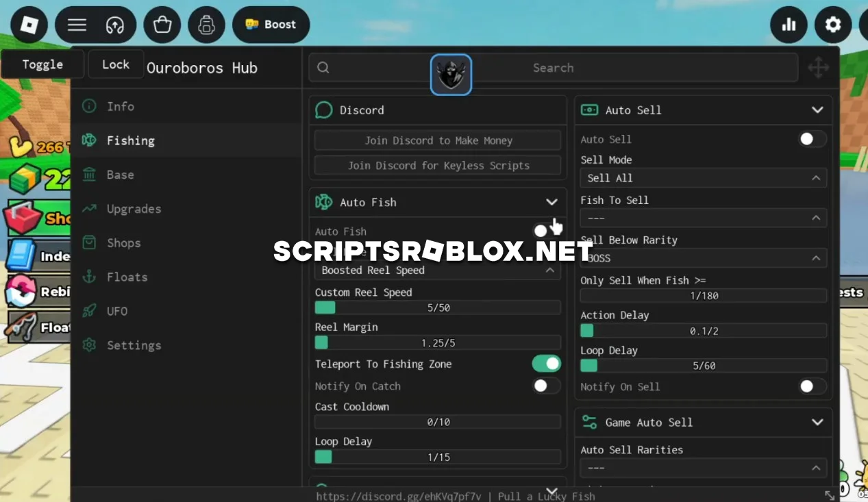Open the hamburger menu in top bar

77,25
